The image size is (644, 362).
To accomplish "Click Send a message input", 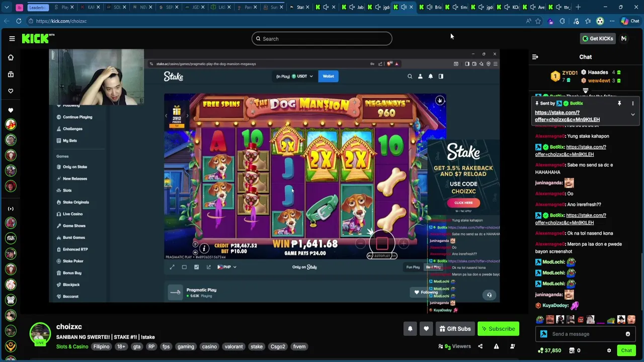I will [586, 334].
